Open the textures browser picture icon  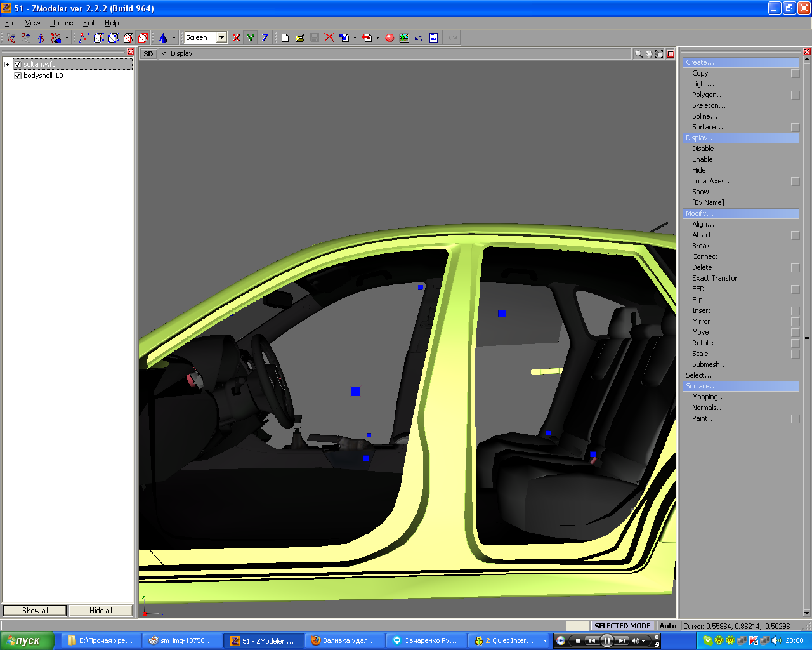pos(404,38)
